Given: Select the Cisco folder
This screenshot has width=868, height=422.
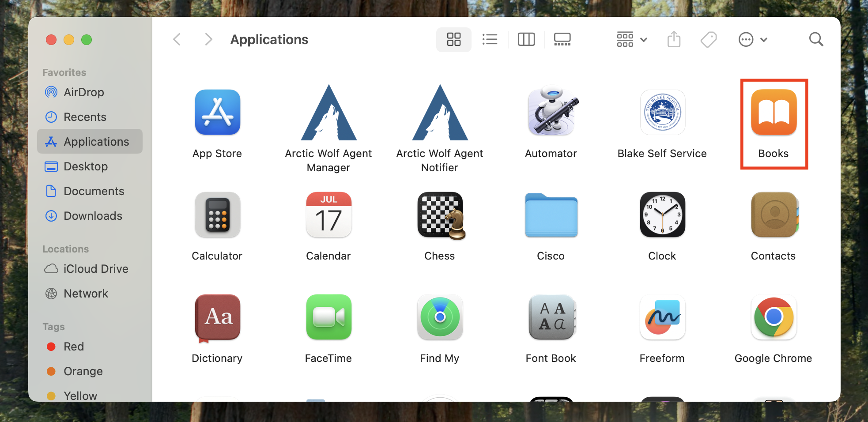Looking at the screenshot, I should (x=551, y=215).
